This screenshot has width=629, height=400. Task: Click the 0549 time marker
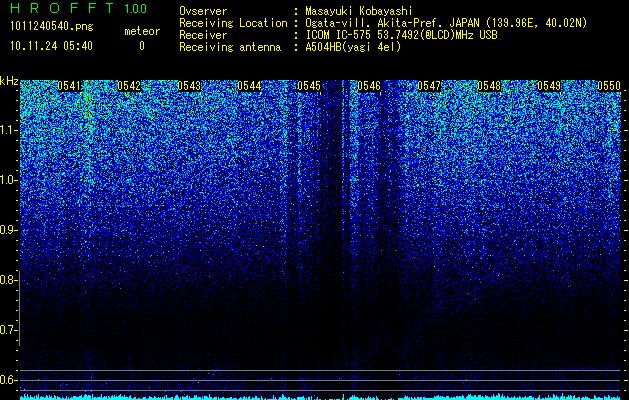[549, 86]
